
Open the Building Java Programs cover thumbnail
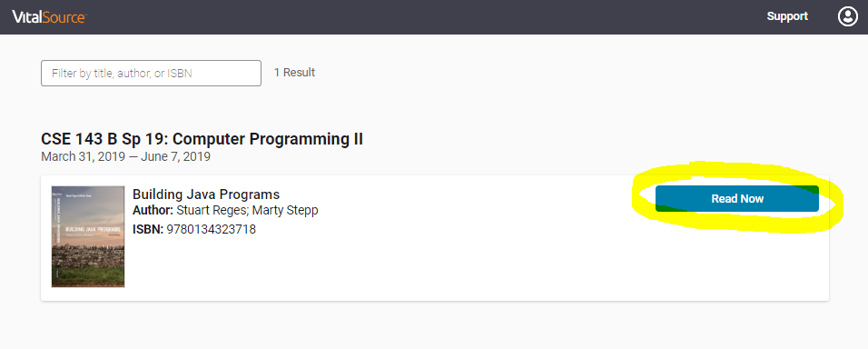pyautogui.click(x=88, y=236)
